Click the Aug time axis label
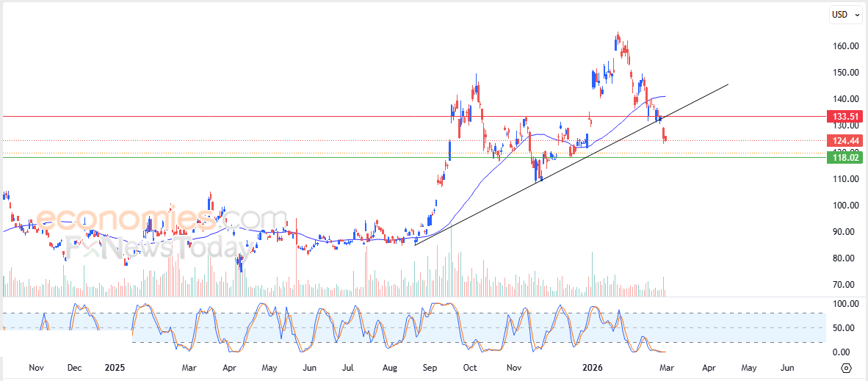Image resolution: width=868 pixels, height=381 pixels. click(390, 368)
